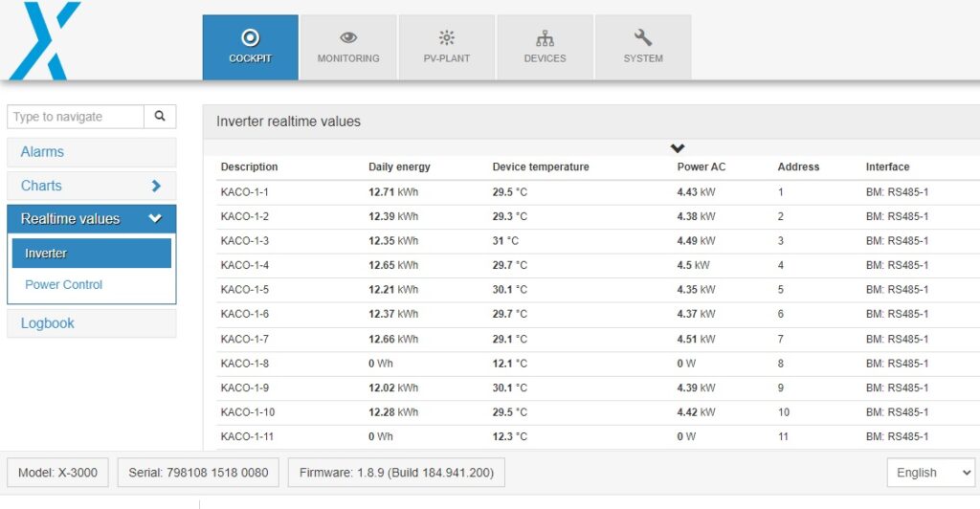Click the 12.65 kWh daily energy value
This screenshot has width=980, height=509.
(x=393, y=265)
